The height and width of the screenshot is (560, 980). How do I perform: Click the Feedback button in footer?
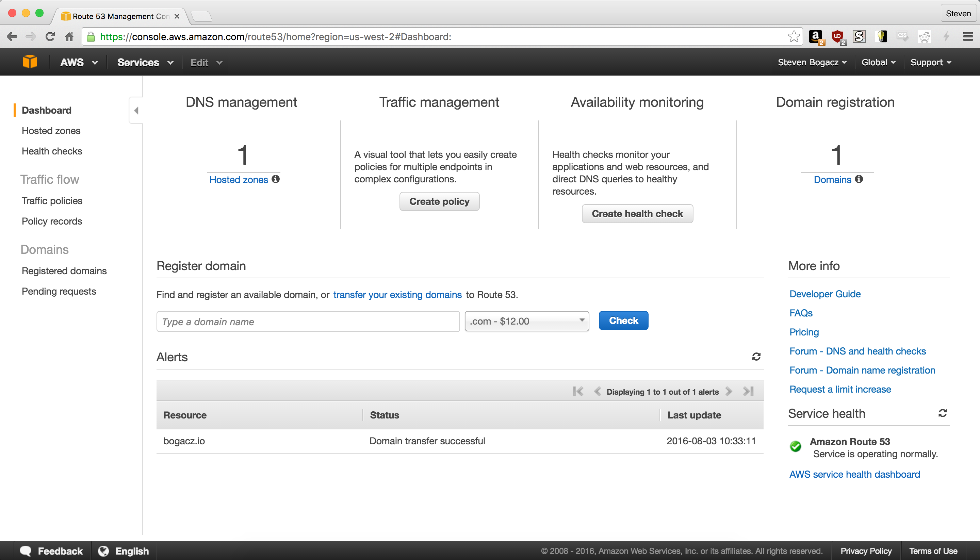(52, 551)
